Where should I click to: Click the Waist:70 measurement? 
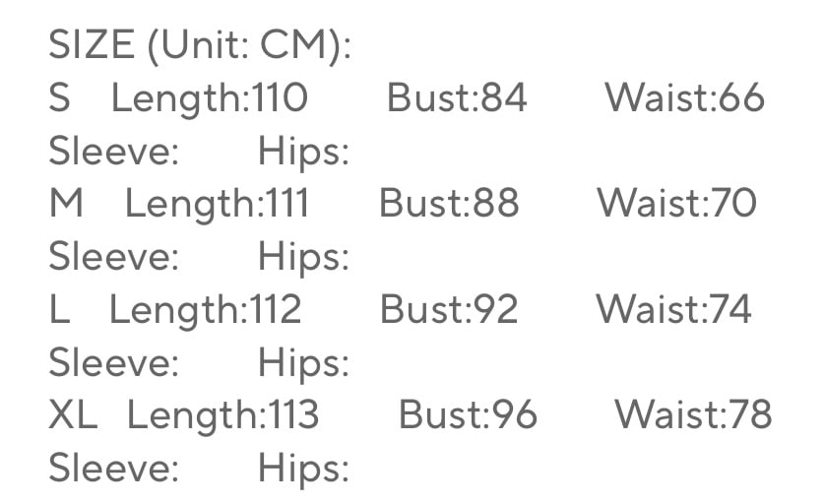pyautogui.click(x=676, y=205)
